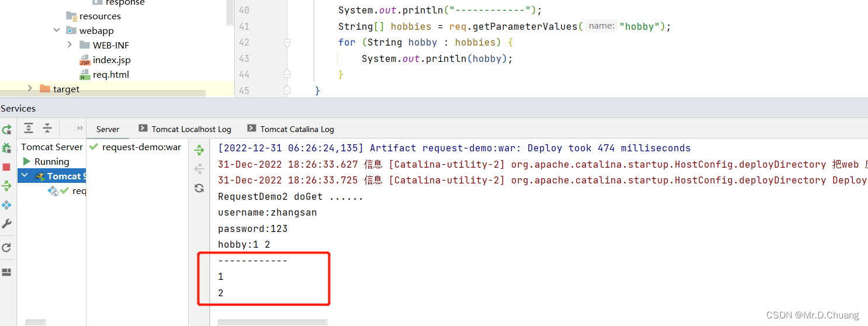The image size is (868, 326).
Task: Debug the Tomcat server run configuration
Action: pyautogui.click(x=6, y=148)
